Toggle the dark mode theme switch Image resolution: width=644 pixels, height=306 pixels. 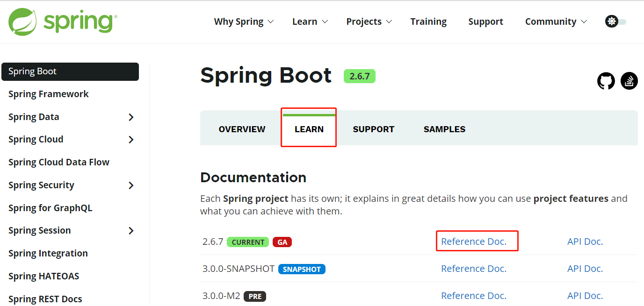tap(615, 21)
